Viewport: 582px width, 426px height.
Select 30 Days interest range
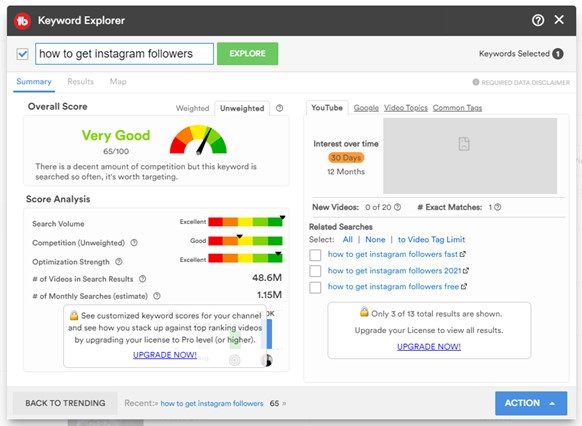tap(346, 158)
